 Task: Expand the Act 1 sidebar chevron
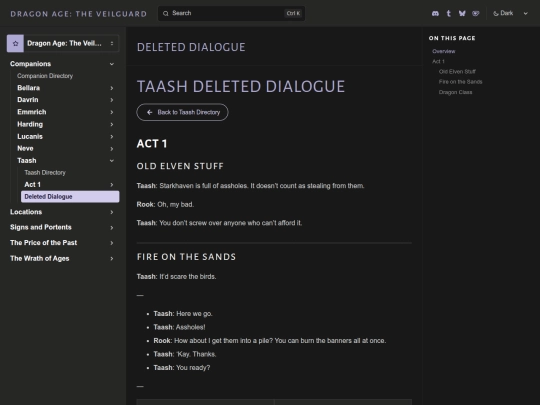coord(112,185)
